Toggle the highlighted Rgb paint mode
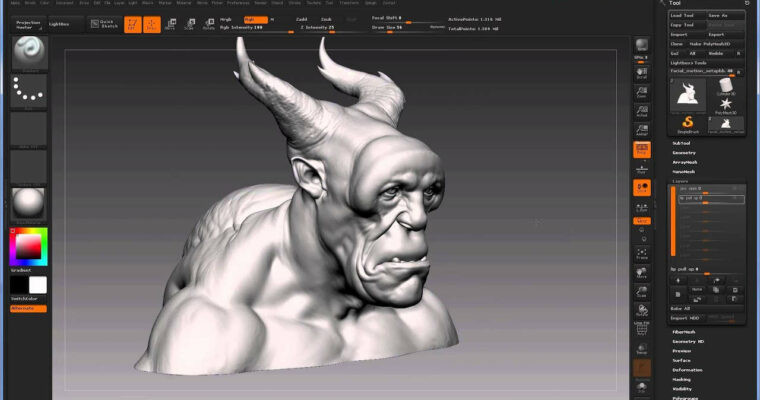760x400 pixels. 255,19
